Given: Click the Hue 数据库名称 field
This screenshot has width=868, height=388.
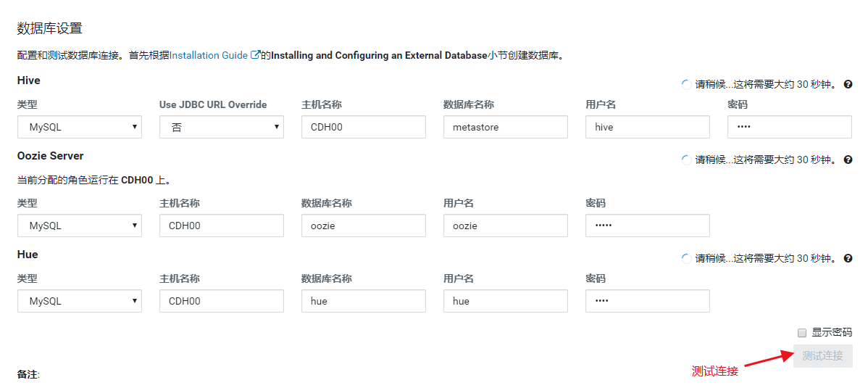Looking at the screenshot, I should [364, 301].
